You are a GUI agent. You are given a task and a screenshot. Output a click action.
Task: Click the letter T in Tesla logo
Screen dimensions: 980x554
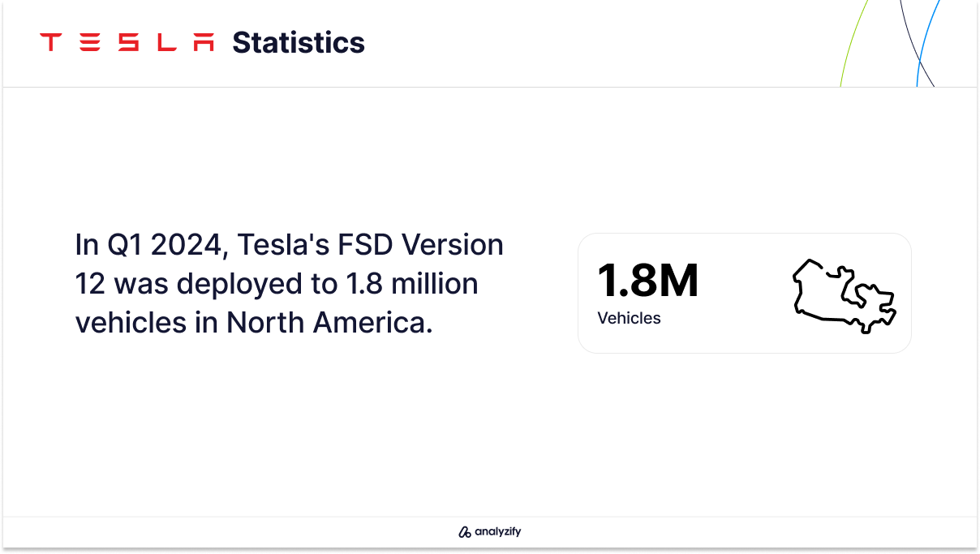click(51, 42)
